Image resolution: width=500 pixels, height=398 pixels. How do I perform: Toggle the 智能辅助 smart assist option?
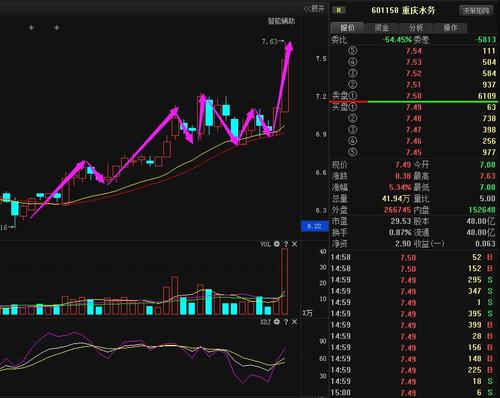pyautogui.click(x=282, y=21)
